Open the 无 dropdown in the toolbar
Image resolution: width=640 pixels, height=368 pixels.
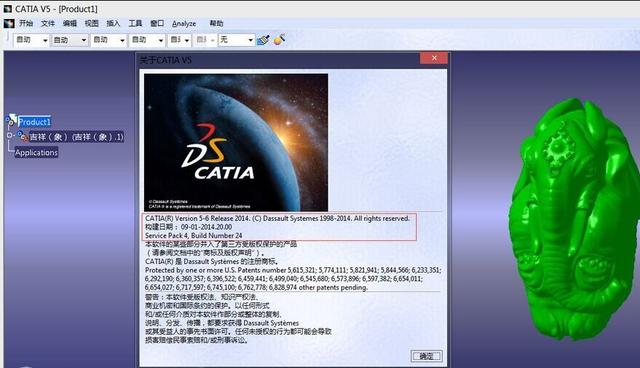pyautogui.click(x=236, y=40)
